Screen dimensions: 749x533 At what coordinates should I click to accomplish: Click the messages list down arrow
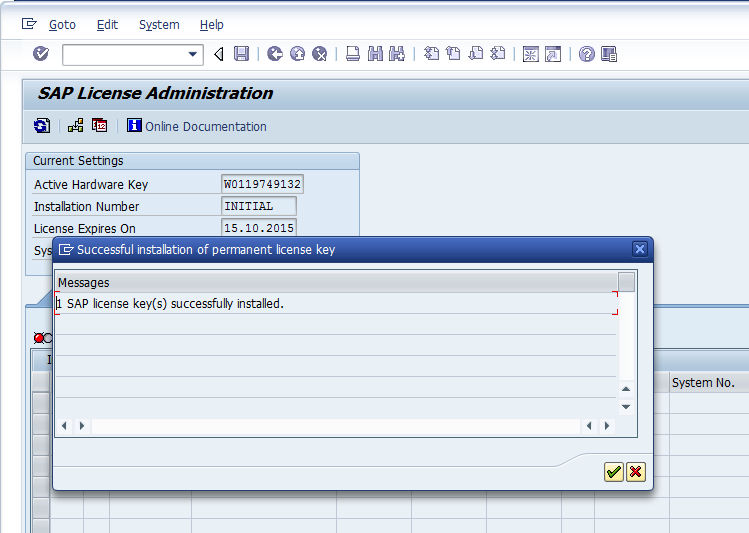coord(626,407)
